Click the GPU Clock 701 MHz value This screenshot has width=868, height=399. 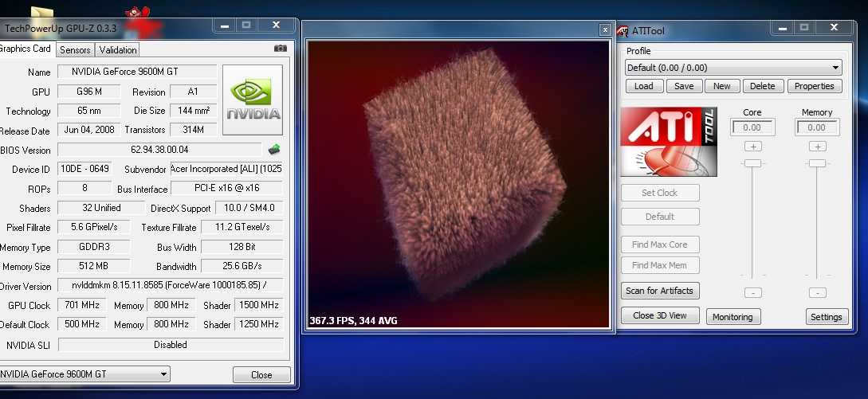coord(82,305)
